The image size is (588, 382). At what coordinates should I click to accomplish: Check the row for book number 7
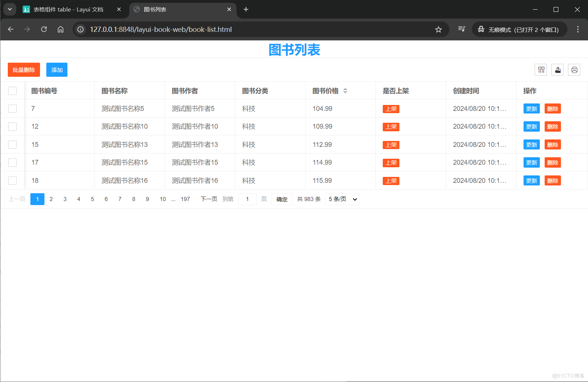[12, 109]
